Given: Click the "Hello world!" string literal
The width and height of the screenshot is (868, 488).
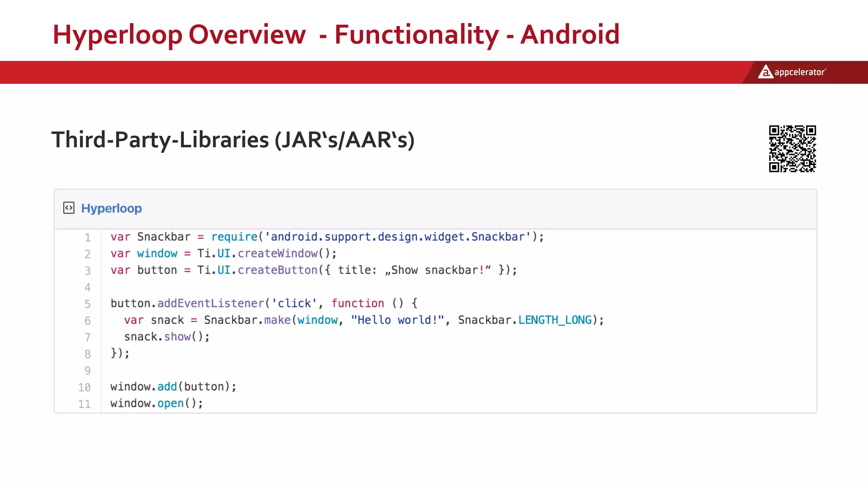Looking at the screenshot, I should click(x=397, y=320).
